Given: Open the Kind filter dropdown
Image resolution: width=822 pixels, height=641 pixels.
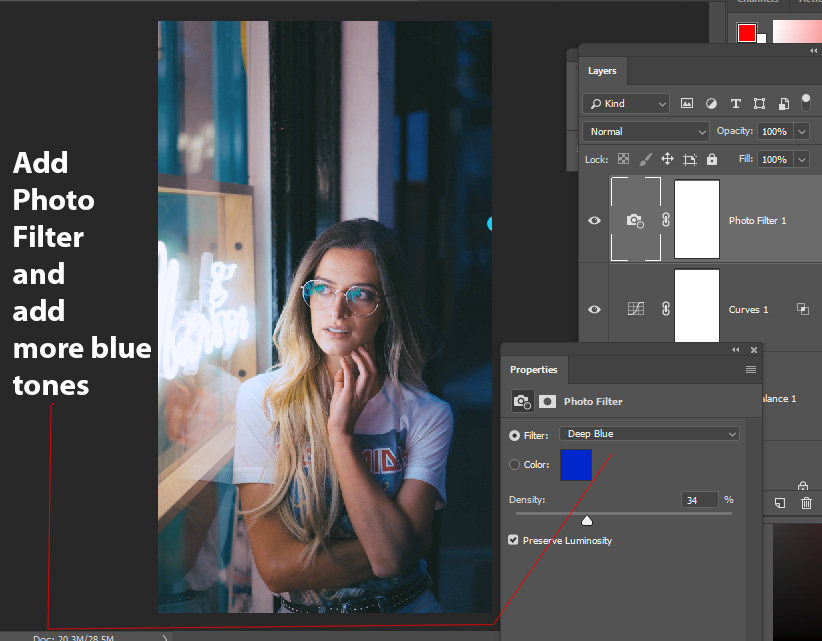Looking at the screenshot, I should 626,103.
